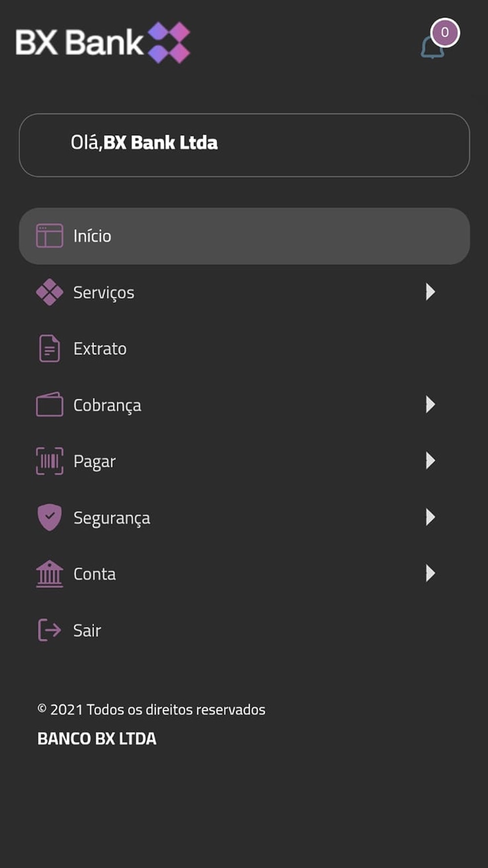488x868 pixels.
Task: Click the notification count badge
Action: (445, 32)
